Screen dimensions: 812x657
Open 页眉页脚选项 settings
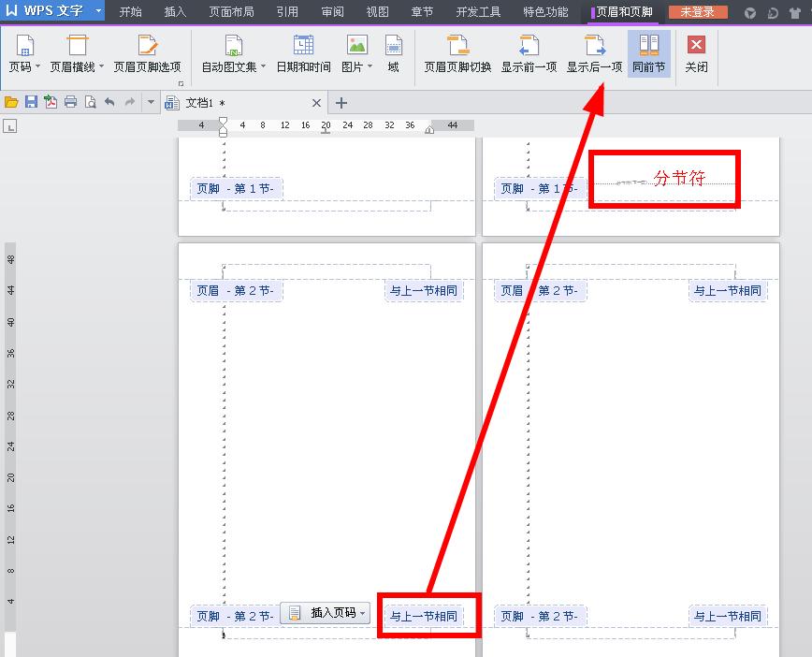(147, 53)
